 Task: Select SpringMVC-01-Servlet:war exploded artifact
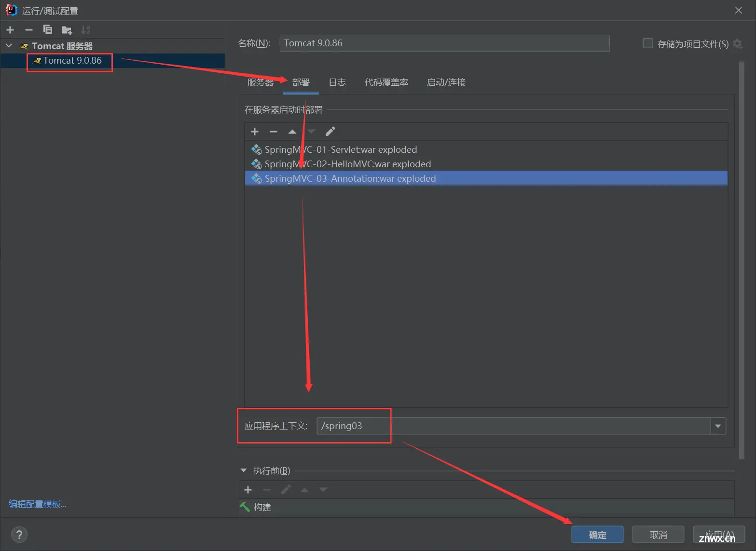pyautogui.click(x=486, y=149)
